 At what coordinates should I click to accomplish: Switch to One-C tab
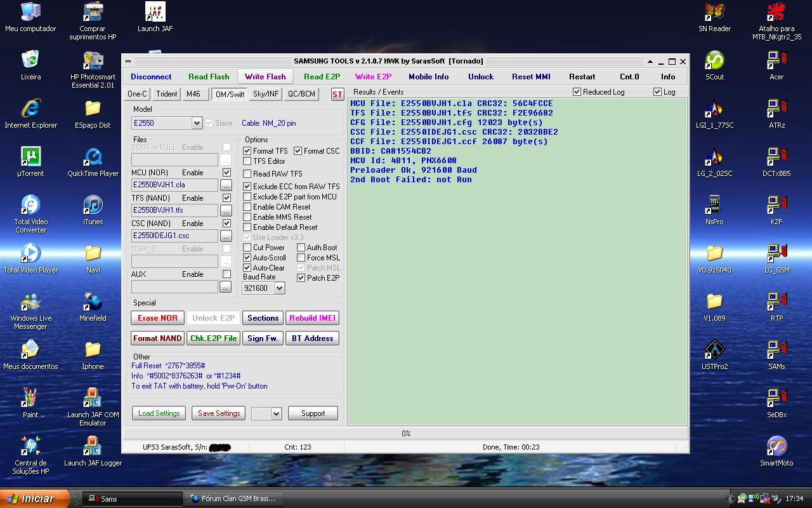coord(137,94)
